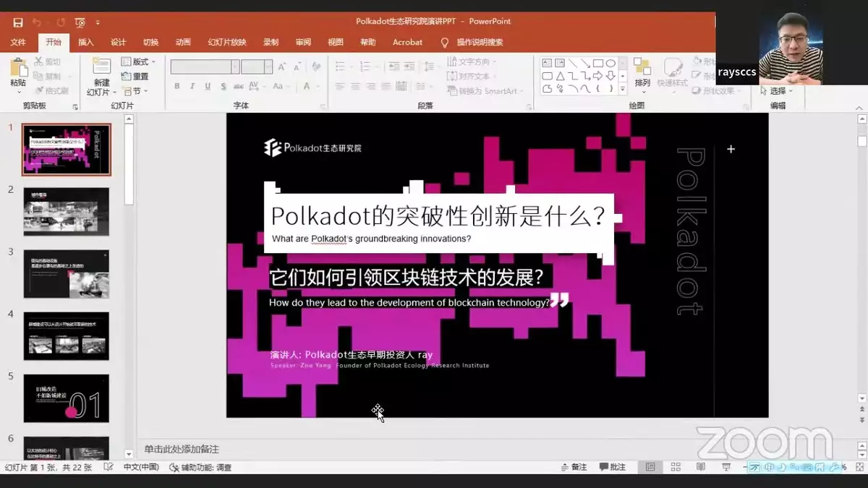
Task: Toggle strikethrough (abc) formatting
Action: [238, 86]
